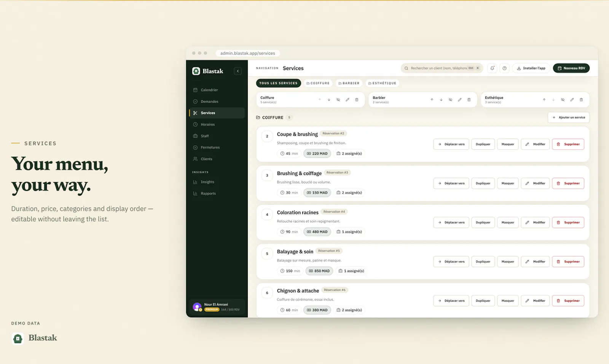Edit the Coiffure category pencil icon
The image size is (609, 364).
[x=347, y=100]
